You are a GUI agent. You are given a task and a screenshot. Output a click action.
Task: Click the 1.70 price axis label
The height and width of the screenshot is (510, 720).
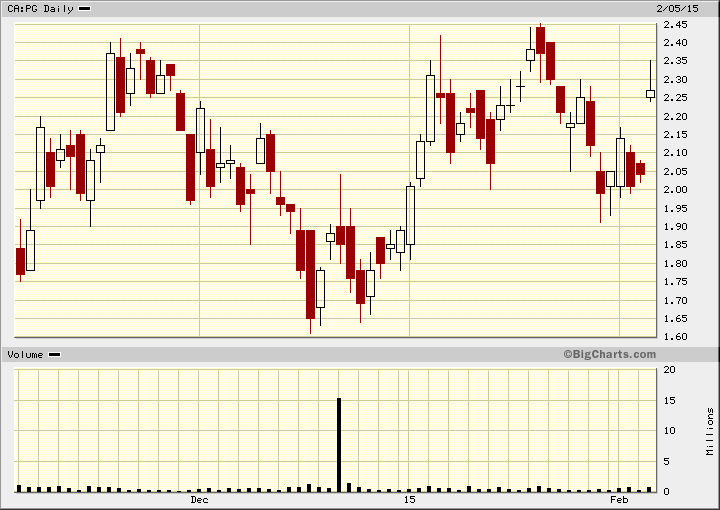[x=675, y=300]
